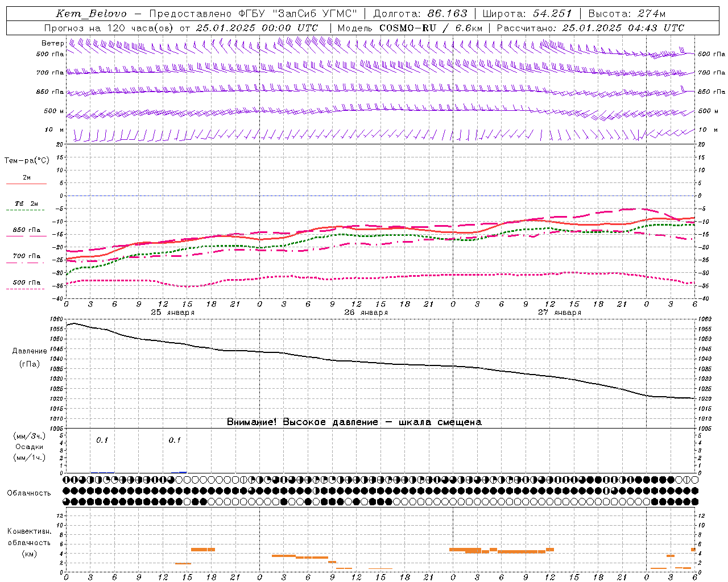This screenshot has height=582, width=728.
Task: Click the Тем-ра(°C) axis title
Action: pos(27,161)
